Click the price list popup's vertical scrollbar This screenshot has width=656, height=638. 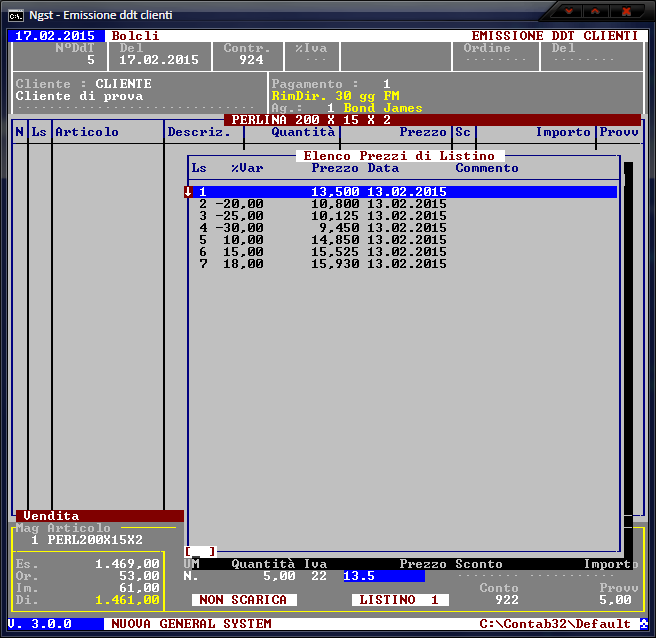tap(628, 340)
